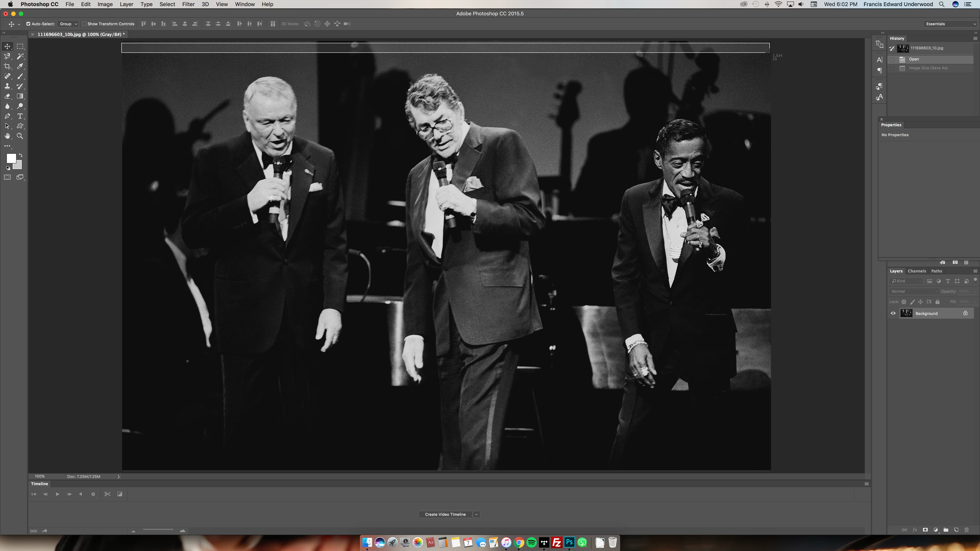
Task: Open the Normal blend mode dropdown
Action: click(914, 291)
